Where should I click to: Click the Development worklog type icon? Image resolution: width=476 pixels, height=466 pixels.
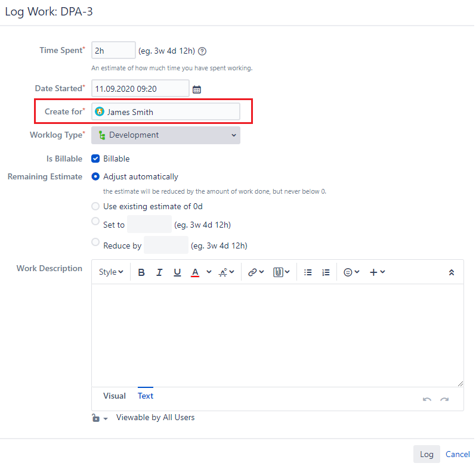(102, 135)
